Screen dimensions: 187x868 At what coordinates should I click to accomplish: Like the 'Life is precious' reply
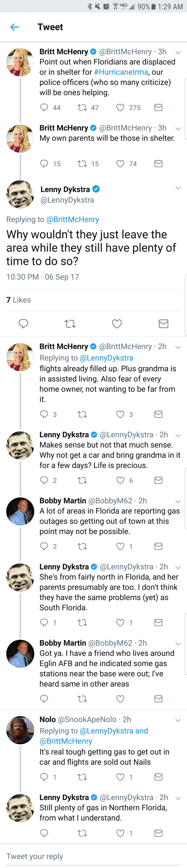120,480
